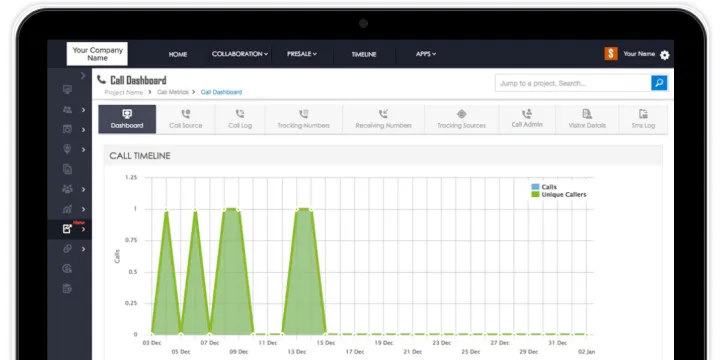
Task: Expand the search-window sidebar submenu chevron
Action: click(84, 130)
